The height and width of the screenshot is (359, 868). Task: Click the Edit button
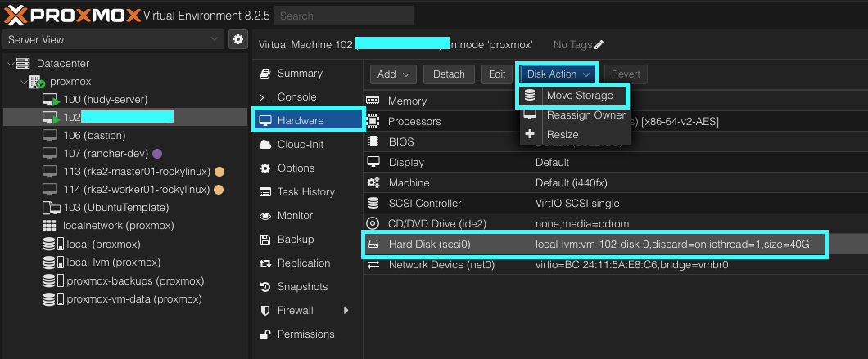click(x=497, y=74)
